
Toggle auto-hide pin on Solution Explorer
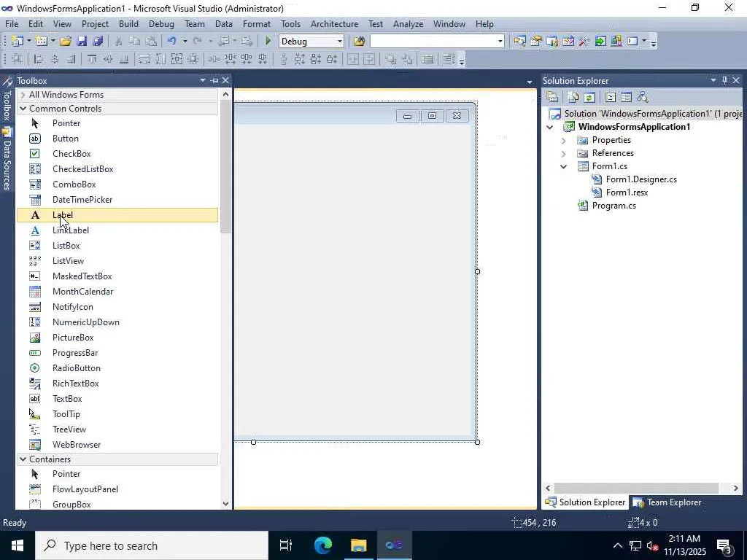point(724,80)
